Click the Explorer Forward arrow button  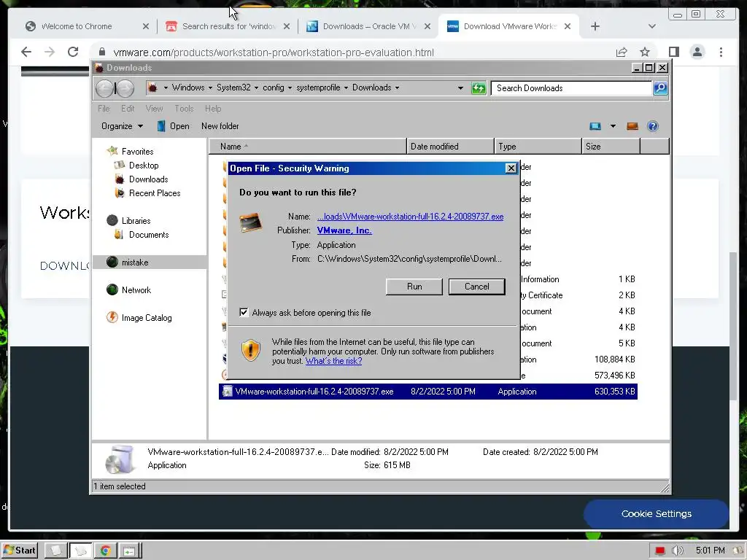pos(125,88)
